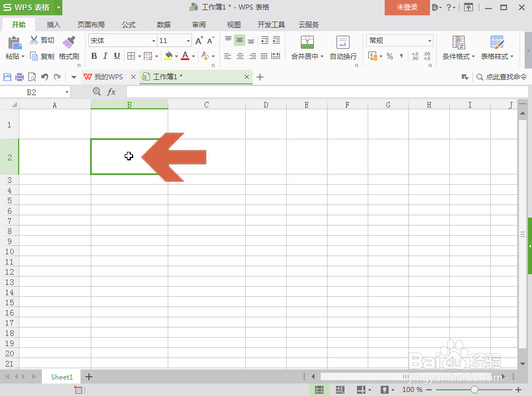
Task: Toggle top vertical alignment
Action: (x=228, y=40)
